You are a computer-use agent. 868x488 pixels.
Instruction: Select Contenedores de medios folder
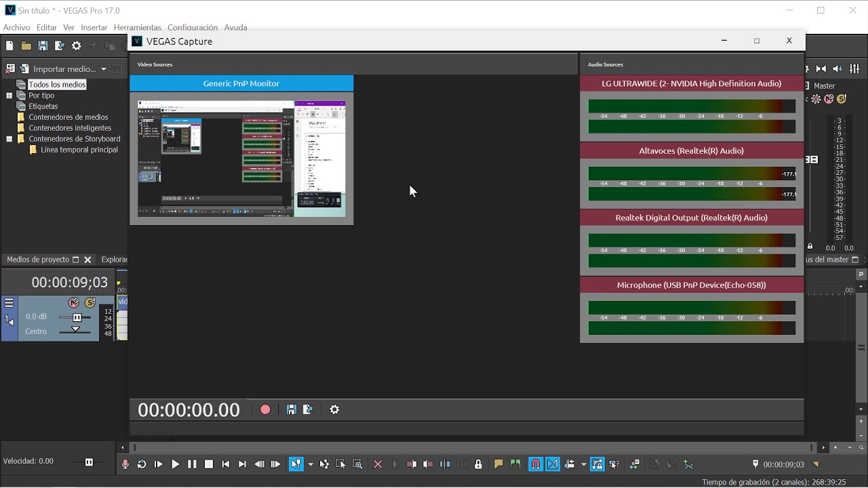68,117
